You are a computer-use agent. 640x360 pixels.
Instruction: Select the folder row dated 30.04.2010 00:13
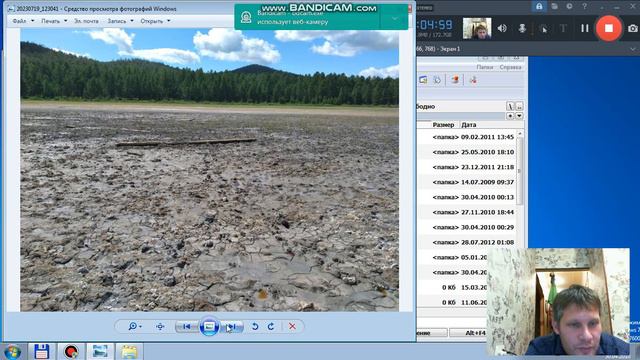click(x=467, y=198)
